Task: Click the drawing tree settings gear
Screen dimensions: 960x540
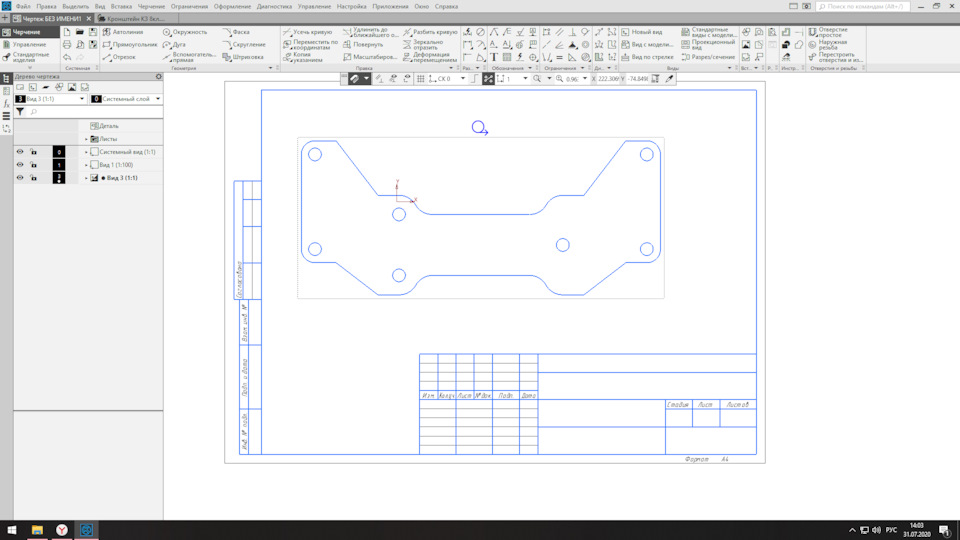Action: coord(159,77)
